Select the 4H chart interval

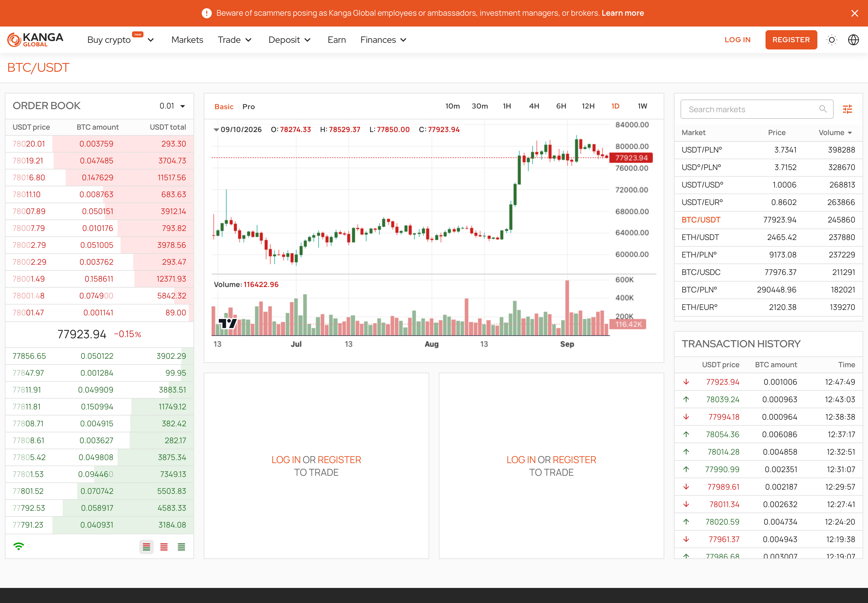pyautogui.click(x=534, y=106)
